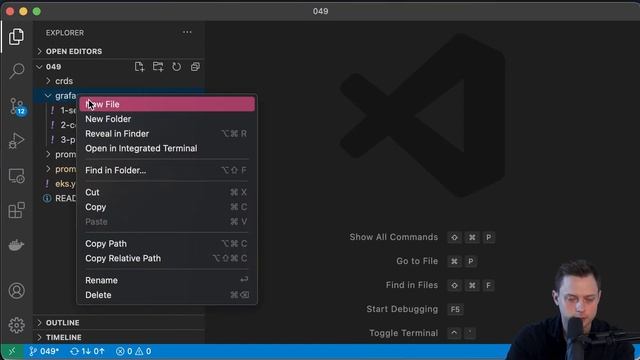Open the Run and Debug view
640x360 pixels.
[16, 141]
